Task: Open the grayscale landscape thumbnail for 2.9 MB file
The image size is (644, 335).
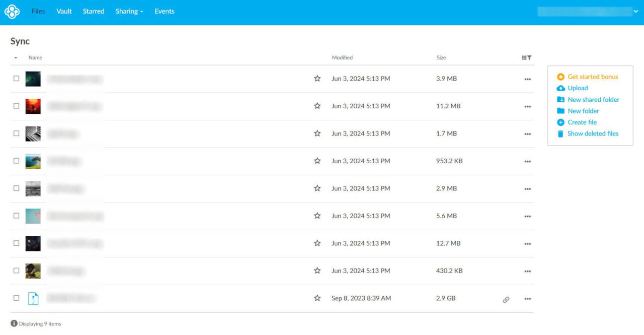Action: (33, 188)
